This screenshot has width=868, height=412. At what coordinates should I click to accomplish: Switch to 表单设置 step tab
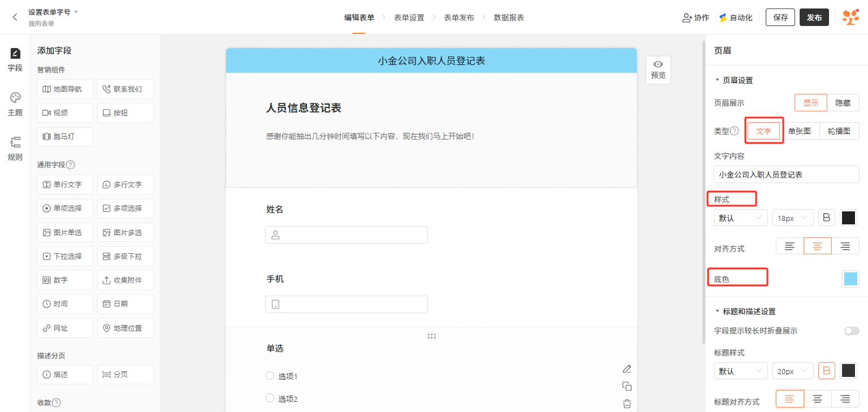409,18
